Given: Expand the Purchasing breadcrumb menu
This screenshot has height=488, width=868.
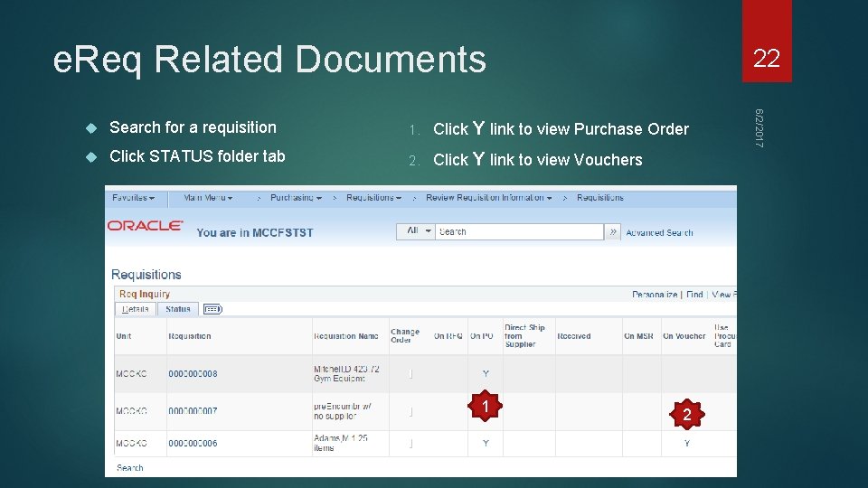Looking at the screenshot, I should [296, 198].
